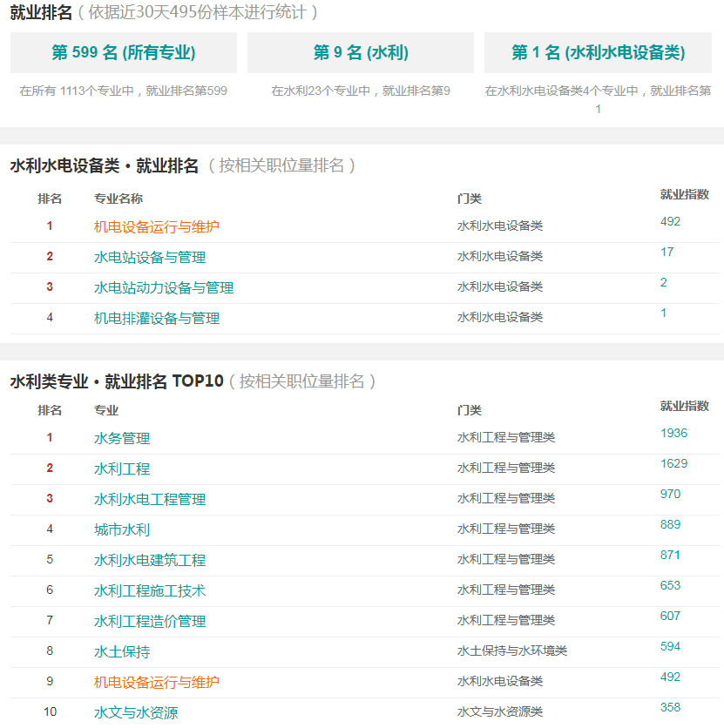Open 机电设备运行与维护 in the 水利水电设备类 table

click(x=157, y=226)
